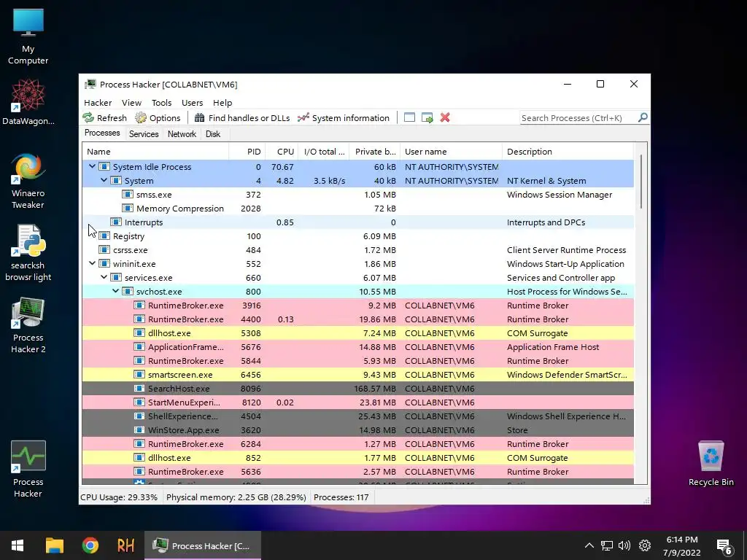Image resolution: width=747 pixels, height=560 pixels.
Task: Select the StartMenuExperi... process icon
Action: [x=139, y=402]
